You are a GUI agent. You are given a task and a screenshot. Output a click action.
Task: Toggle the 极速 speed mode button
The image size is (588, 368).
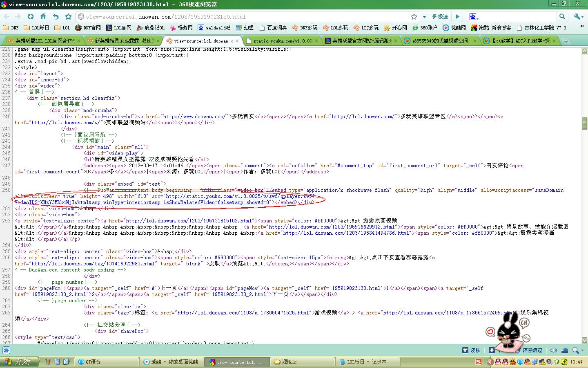click(440, 17)
